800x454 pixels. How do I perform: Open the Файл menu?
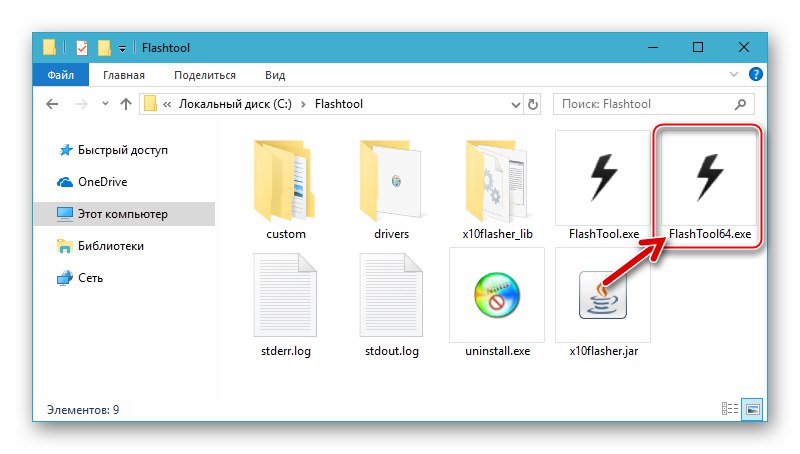click(61, 74)
